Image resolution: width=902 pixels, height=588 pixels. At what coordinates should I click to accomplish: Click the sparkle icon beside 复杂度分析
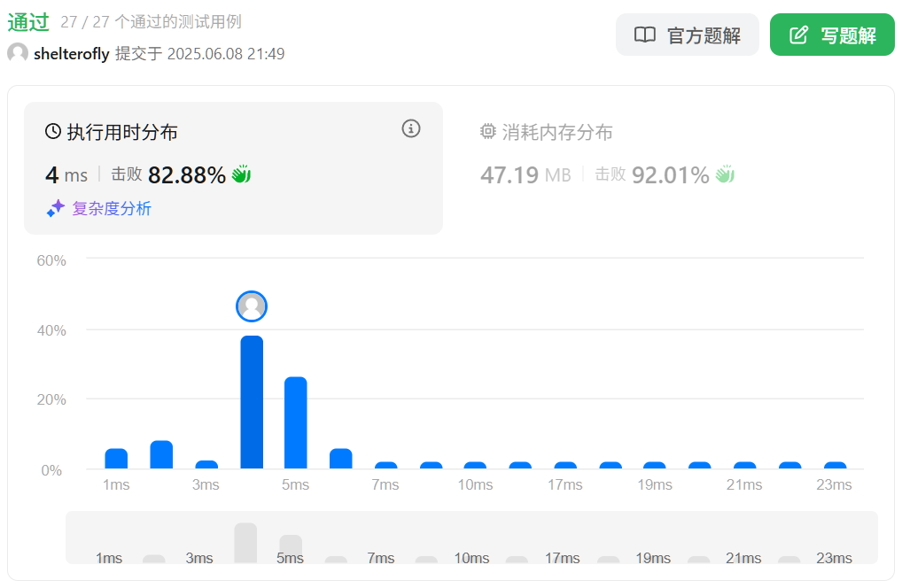pos(56,208)
